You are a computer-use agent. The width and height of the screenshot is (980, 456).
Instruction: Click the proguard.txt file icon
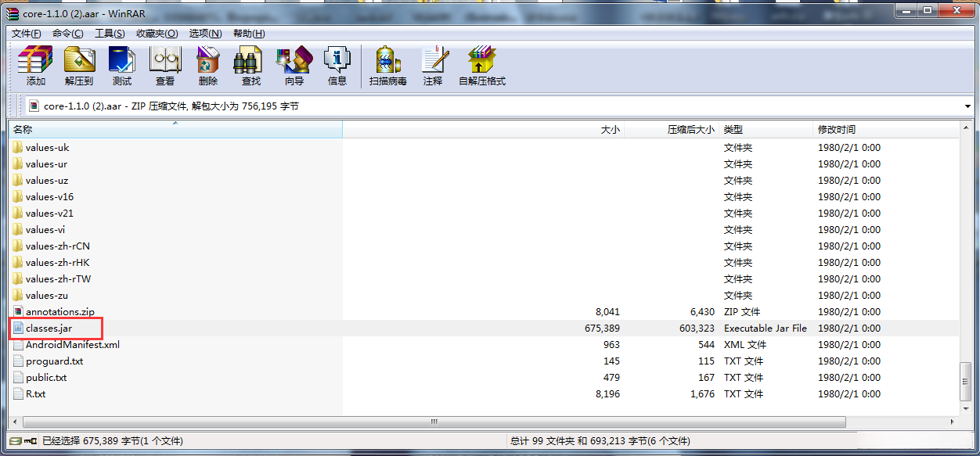tap(18, 361)
